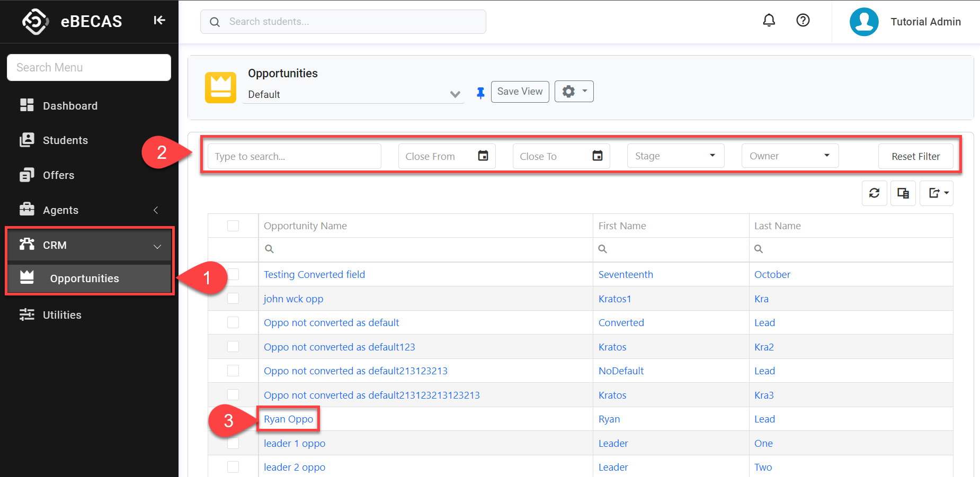980x477 pixels.
Task: Check the leader 1 oppo row box
Action: pyautogui.click(x=233, y=443)
